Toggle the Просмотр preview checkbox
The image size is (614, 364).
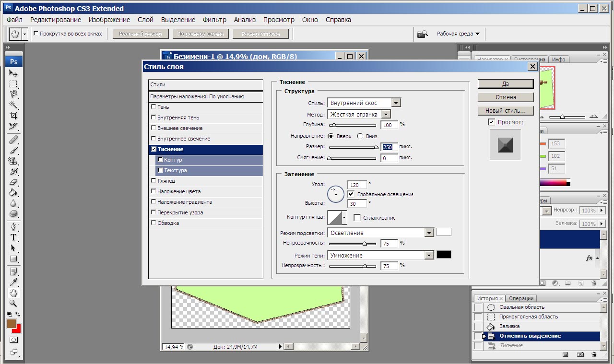(491, 122)
